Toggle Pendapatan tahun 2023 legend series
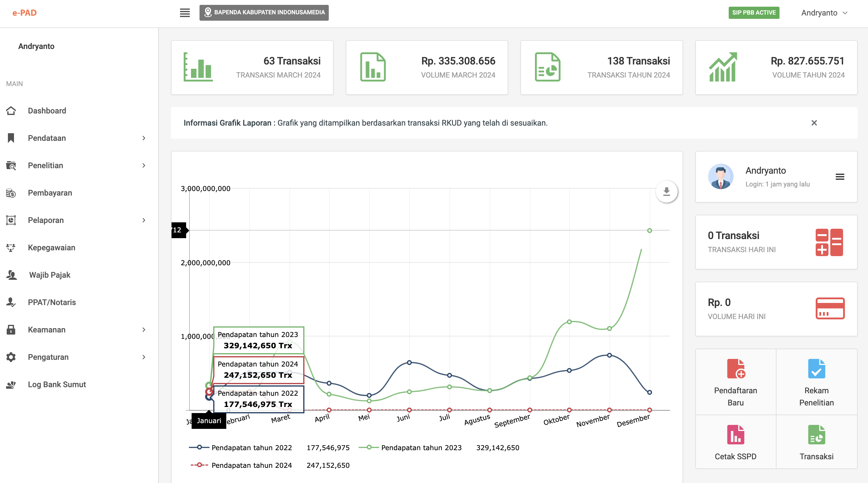 click(421, 448)
